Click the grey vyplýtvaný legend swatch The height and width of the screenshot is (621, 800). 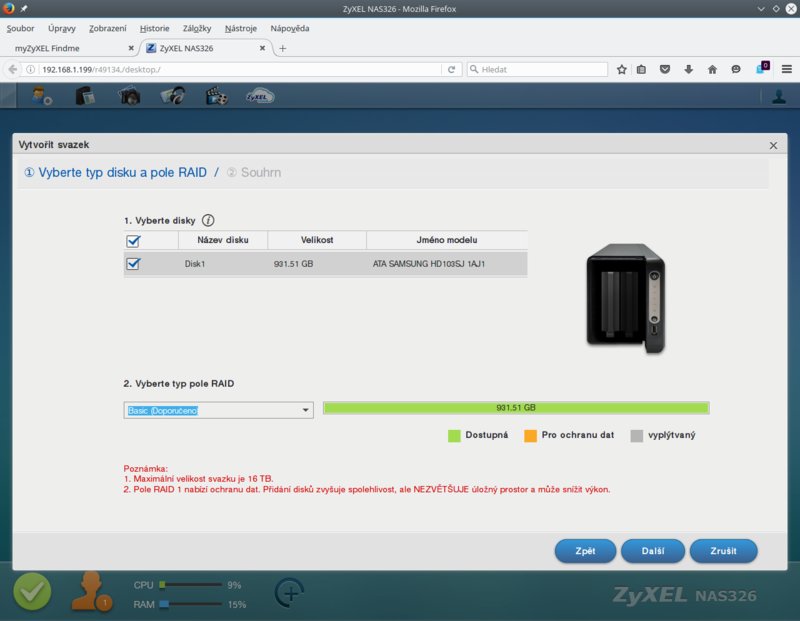click(x=637, y=435)
